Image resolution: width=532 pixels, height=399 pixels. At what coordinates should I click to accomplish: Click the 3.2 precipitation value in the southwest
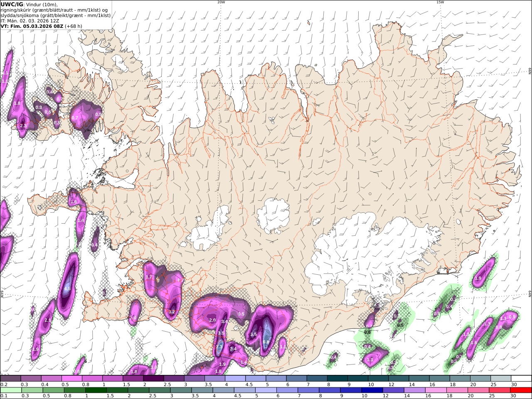[x=171, y=312]
